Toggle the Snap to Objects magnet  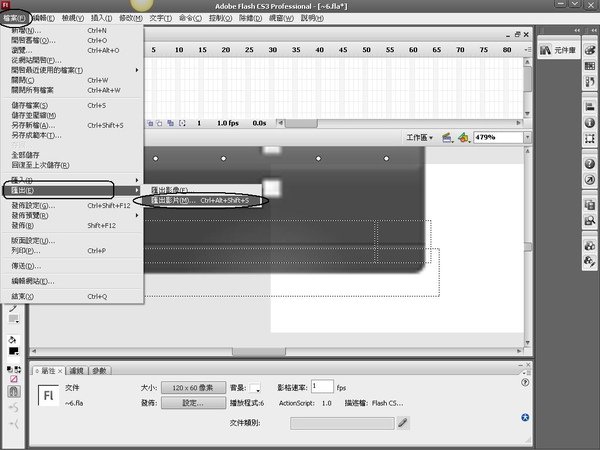[x=14, y=391]
